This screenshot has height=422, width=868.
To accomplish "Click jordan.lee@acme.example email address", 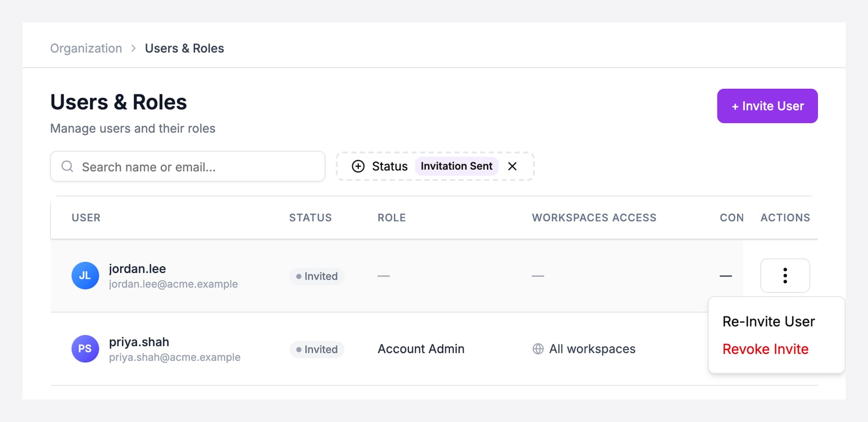I will (x=174, y=284).
